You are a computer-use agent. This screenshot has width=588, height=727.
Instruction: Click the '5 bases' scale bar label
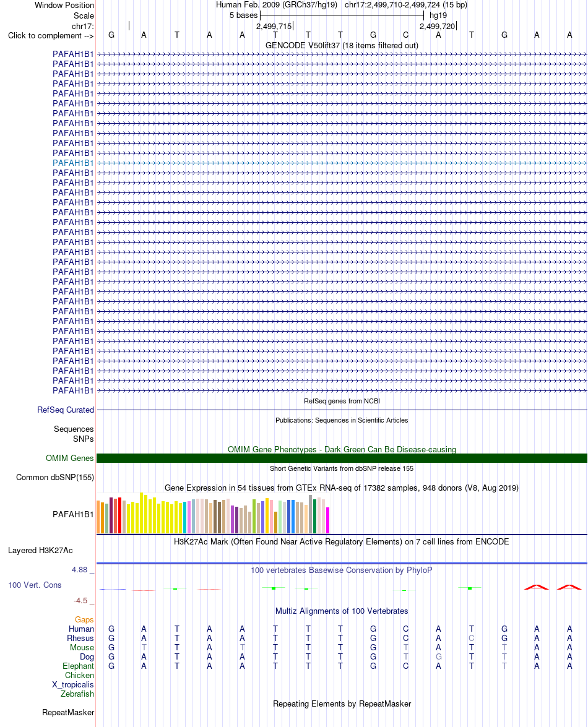(x=243, y=15)
